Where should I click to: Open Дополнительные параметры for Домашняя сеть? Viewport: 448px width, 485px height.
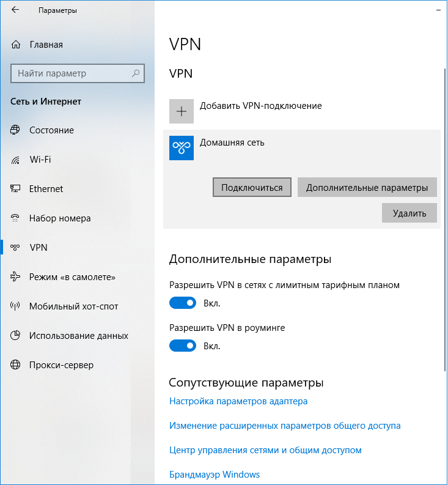coord(367,188)
